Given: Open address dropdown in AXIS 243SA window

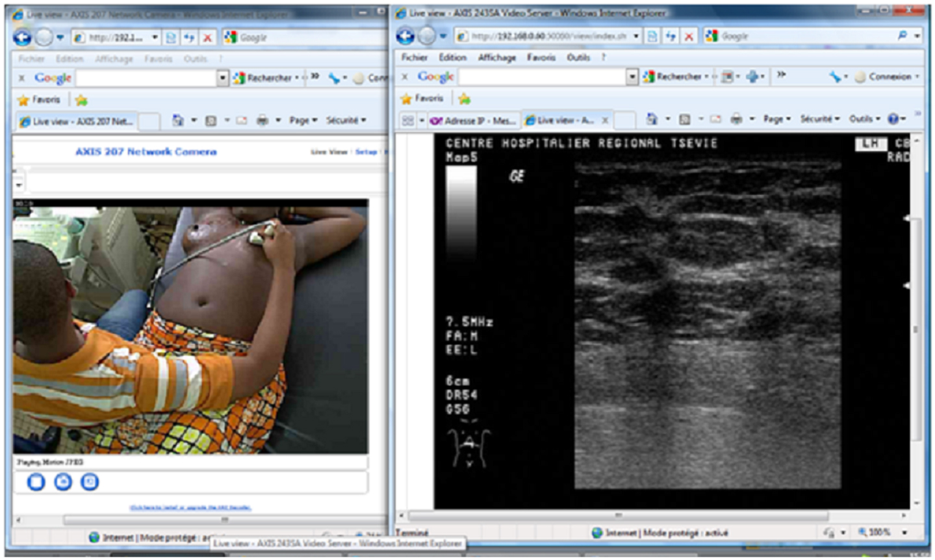Looking at the screenshot, I should 636,36.
